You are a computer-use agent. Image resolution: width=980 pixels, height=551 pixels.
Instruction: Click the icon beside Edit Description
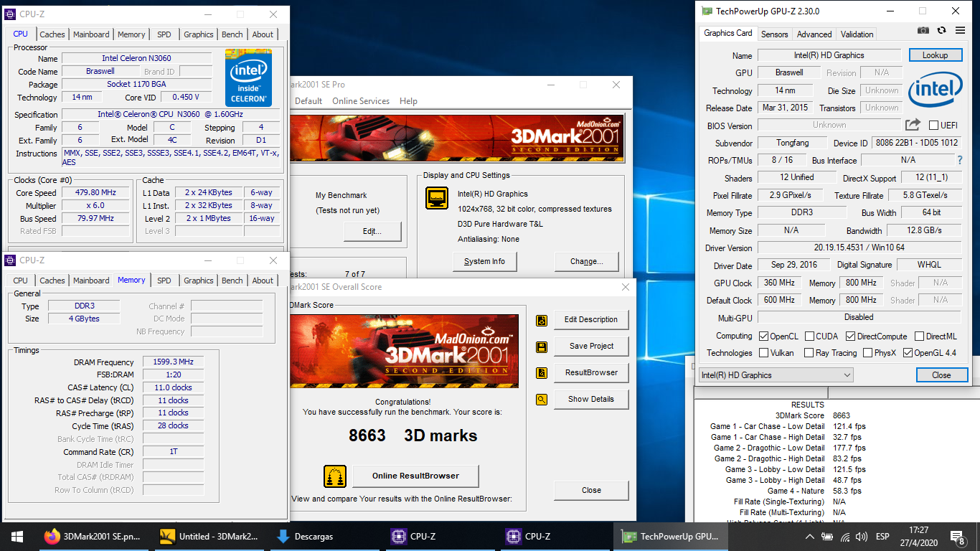click(x=542, y=320)
